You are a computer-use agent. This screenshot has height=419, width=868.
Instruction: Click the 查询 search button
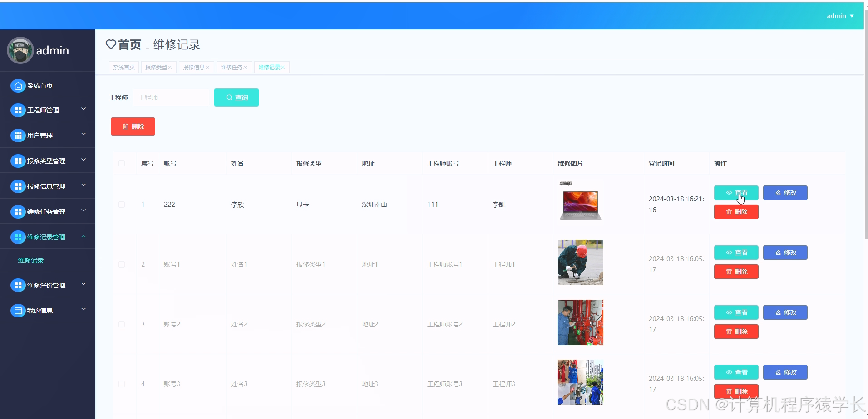tap(236, 97)
